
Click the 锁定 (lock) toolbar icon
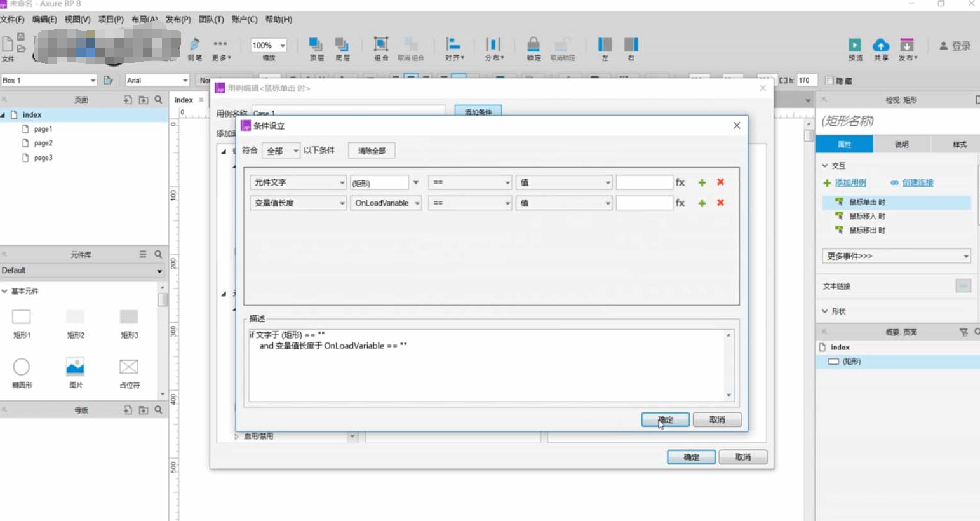point(534,44)
